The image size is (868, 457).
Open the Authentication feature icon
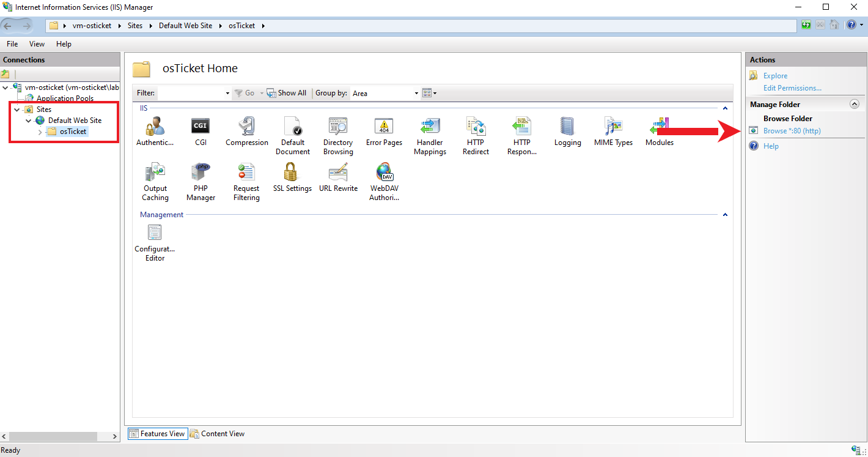(x=155, y=132)
